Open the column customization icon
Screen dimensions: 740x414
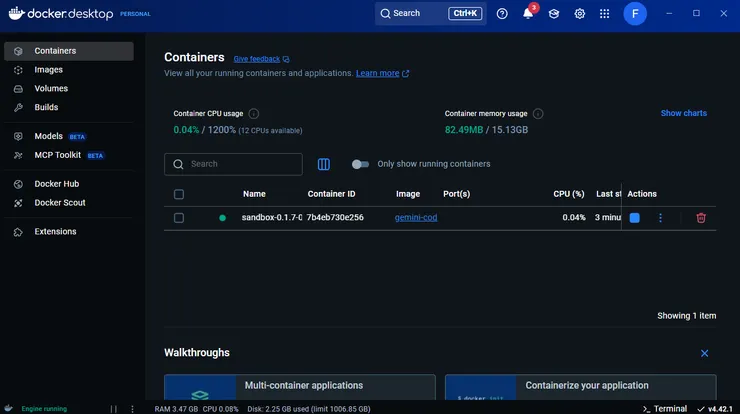pyautogui.click(x=324, y=164)
